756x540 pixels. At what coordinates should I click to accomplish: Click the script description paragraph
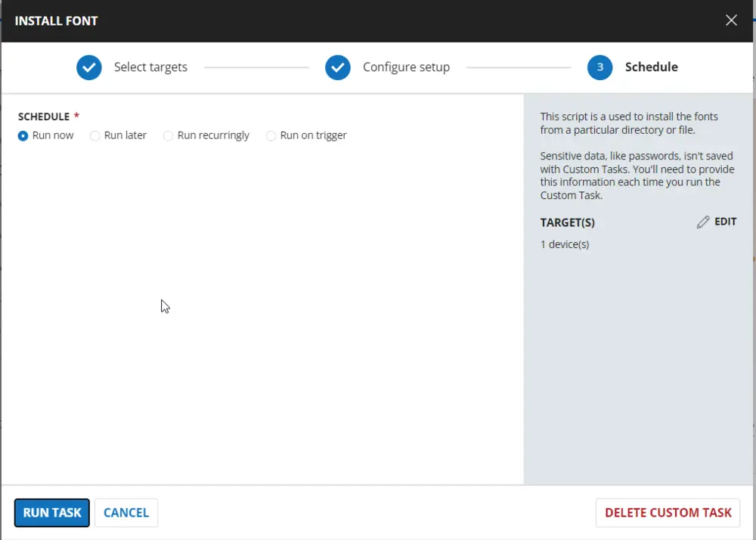click(629, 123)
